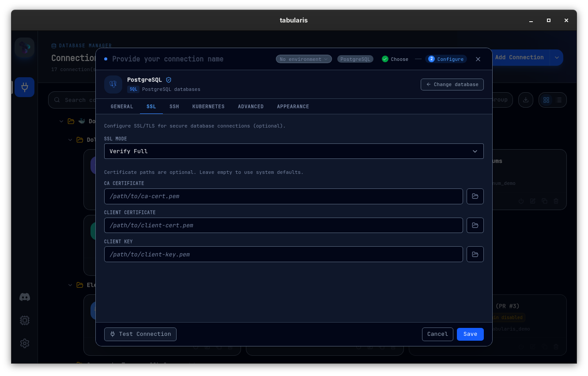
Task: Click the "Configure SSL/TLS for secure" description text
Action: [195, 126]
